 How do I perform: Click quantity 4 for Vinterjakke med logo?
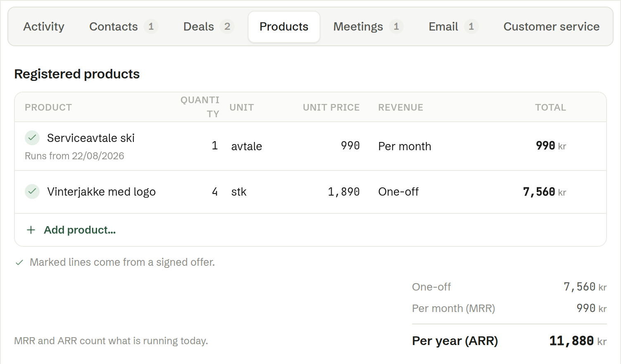tap(215, 191)
